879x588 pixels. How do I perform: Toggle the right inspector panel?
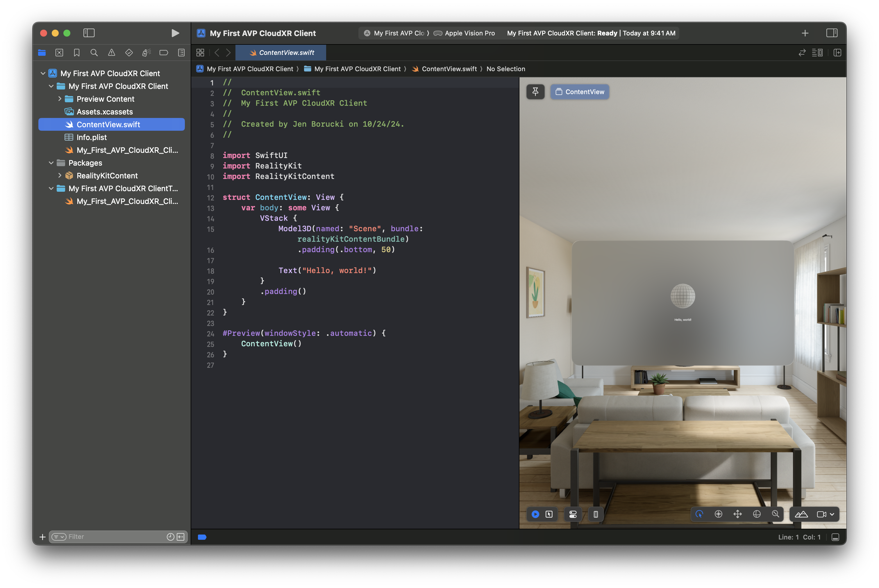click(x=832, y=33)
